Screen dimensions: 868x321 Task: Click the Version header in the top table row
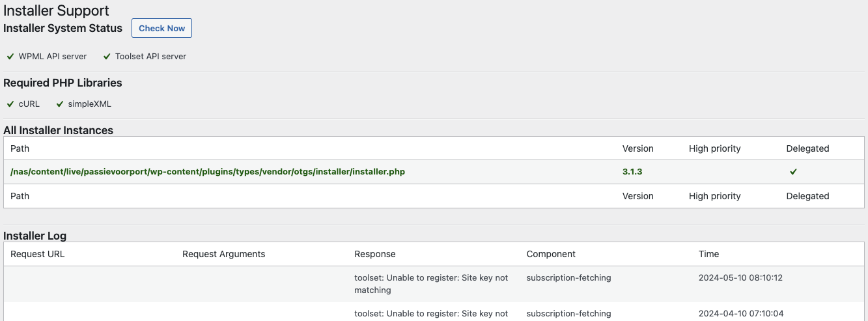[x=638, y=148]
